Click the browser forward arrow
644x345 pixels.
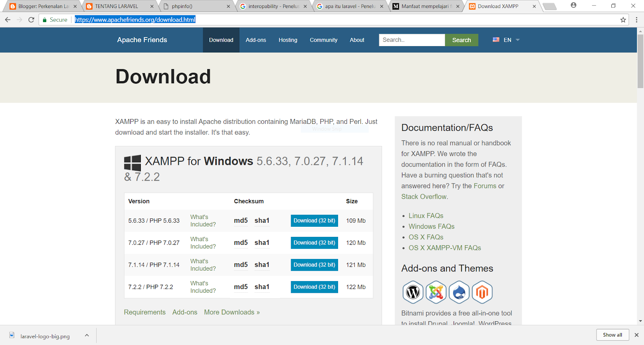click(x=19, y=20)
